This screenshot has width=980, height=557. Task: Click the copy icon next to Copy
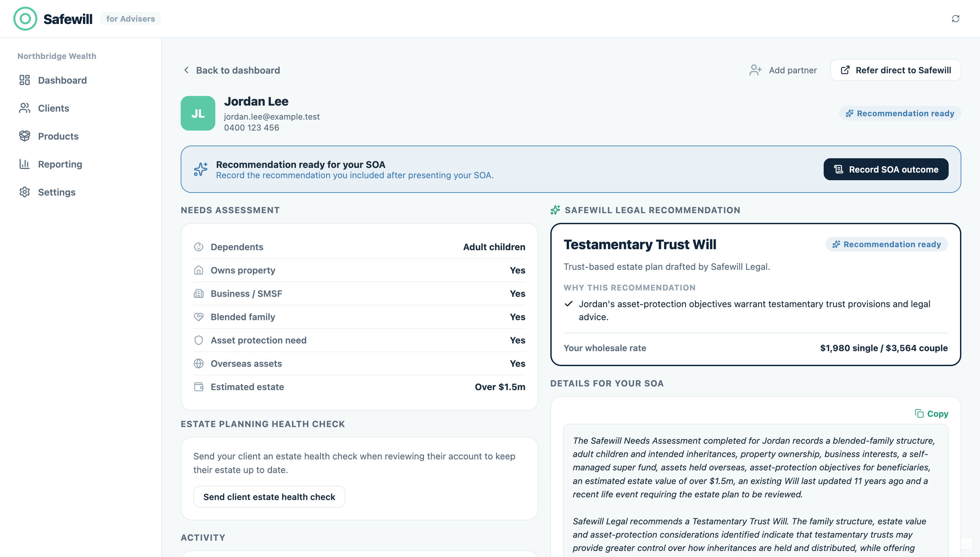coord(919,413)
